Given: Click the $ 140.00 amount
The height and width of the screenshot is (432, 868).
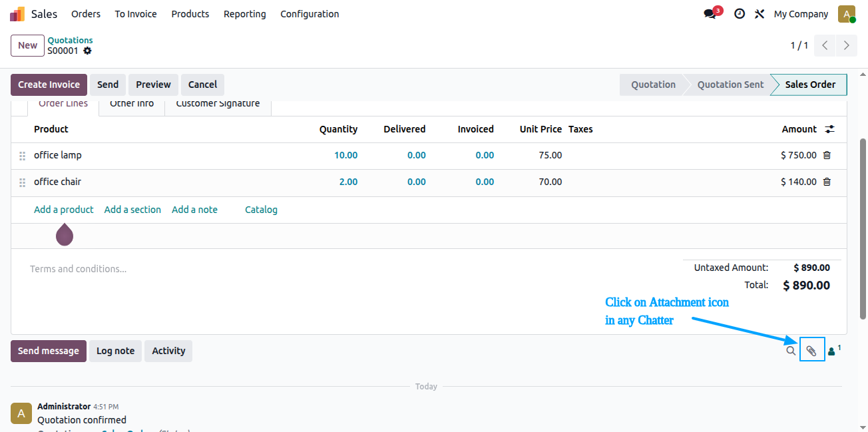Looking at the screenshot, I should tap(798, 182).
